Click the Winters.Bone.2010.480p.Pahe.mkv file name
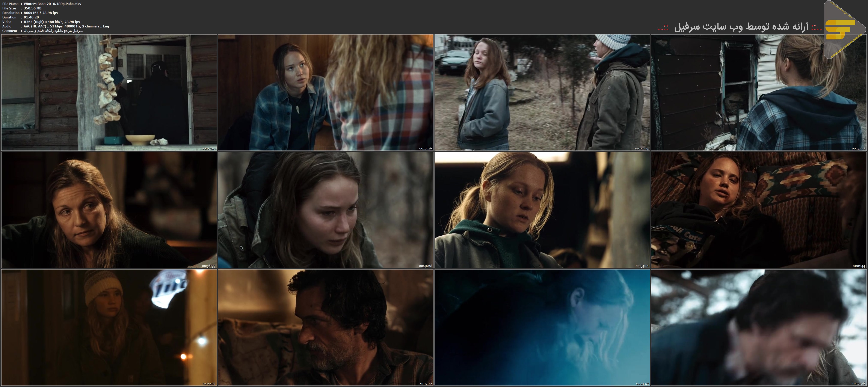The image size is (868, 387). pyautogui.click(x=52, y=4)
